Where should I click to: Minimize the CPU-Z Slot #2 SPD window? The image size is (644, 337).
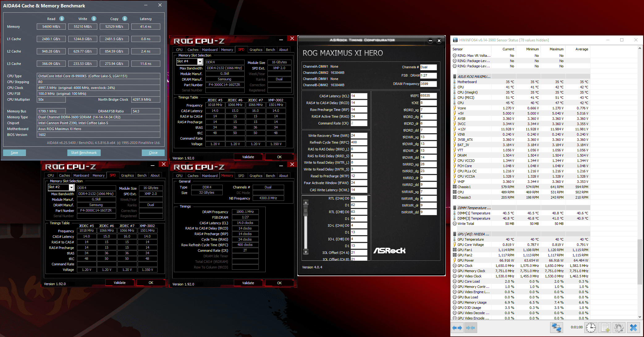click(x=153, y=165)
